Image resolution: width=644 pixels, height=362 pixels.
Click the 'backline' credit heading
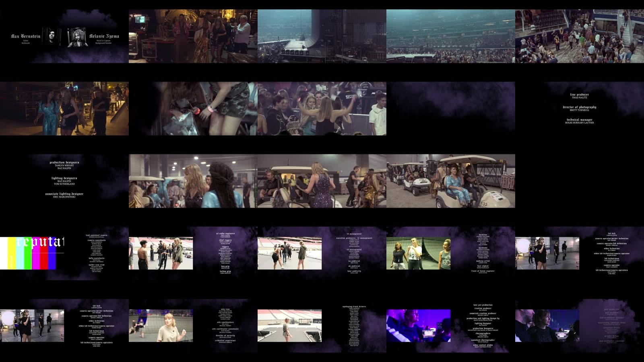483,235
